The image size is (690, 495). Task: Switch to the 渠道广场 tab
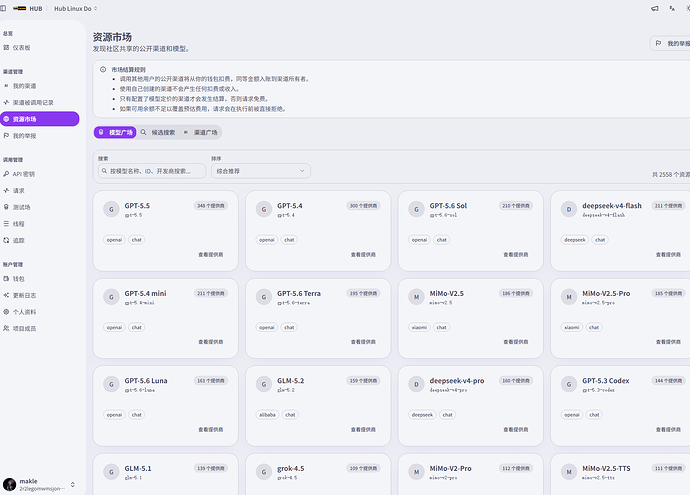click(x=201, y=132)
